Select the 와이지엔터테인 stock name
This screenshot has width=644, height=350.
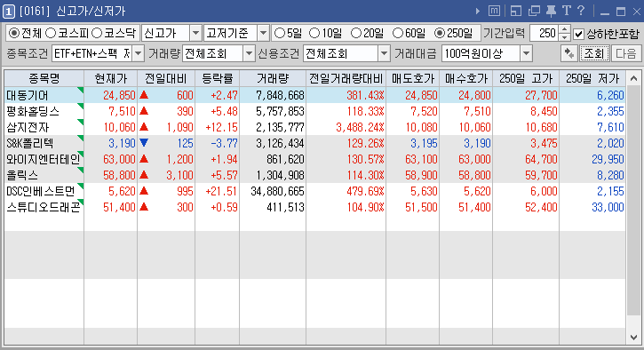44,159
